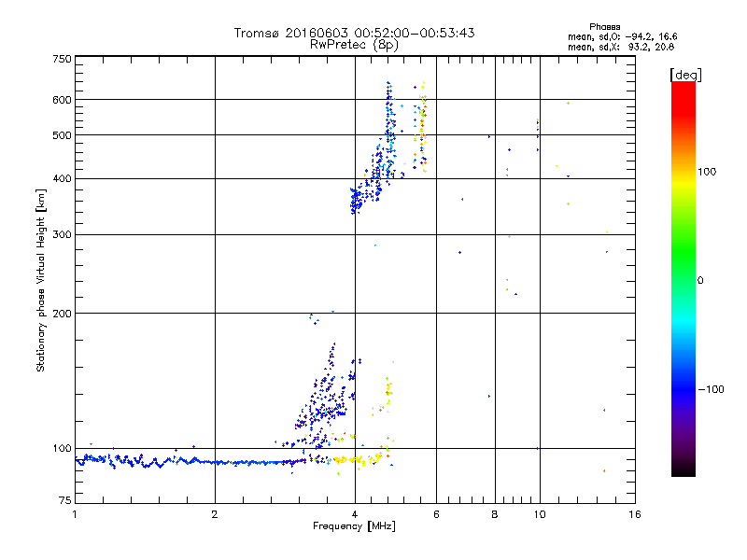Click the green band at colorbar 0
Image resolution: width=747 pixels, height=560 pixels.
(684, 280)
